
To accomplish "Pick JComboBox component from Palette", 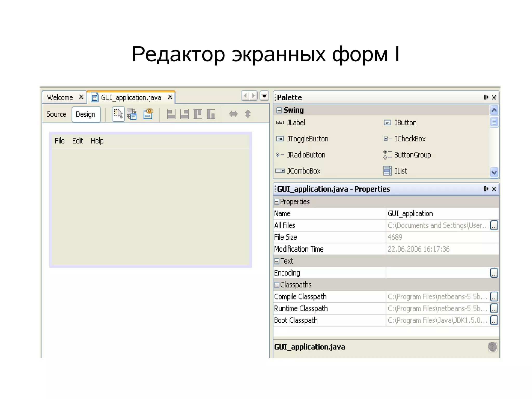I will (298, 171).
